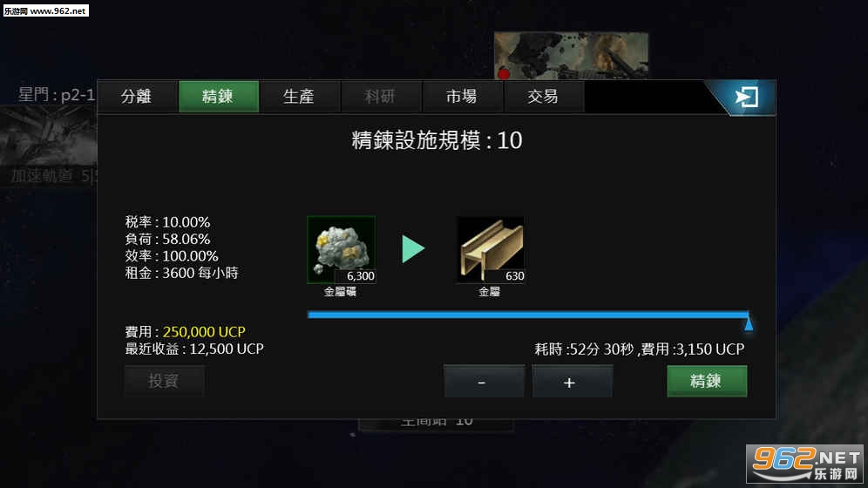Switch to the 分離 tab
868x488 pixels.
coord(137,96)
